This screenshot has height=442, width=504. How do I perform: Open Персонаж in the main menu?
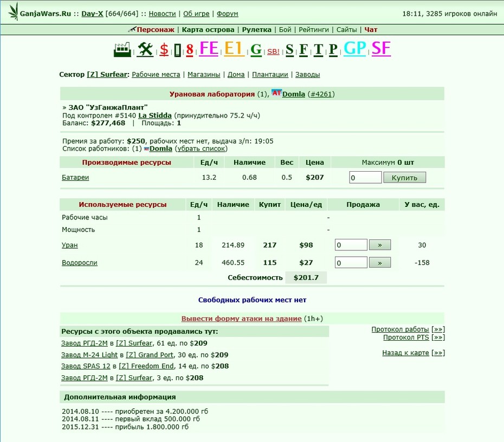coord(156,30)
